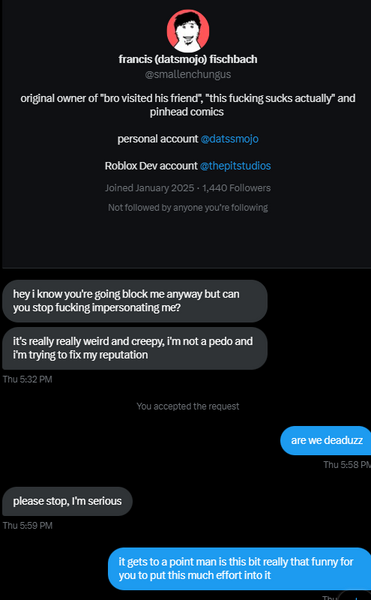
Task: Click the scroll-to-latest button at bottom right
Action: click(x=356, y=595)
